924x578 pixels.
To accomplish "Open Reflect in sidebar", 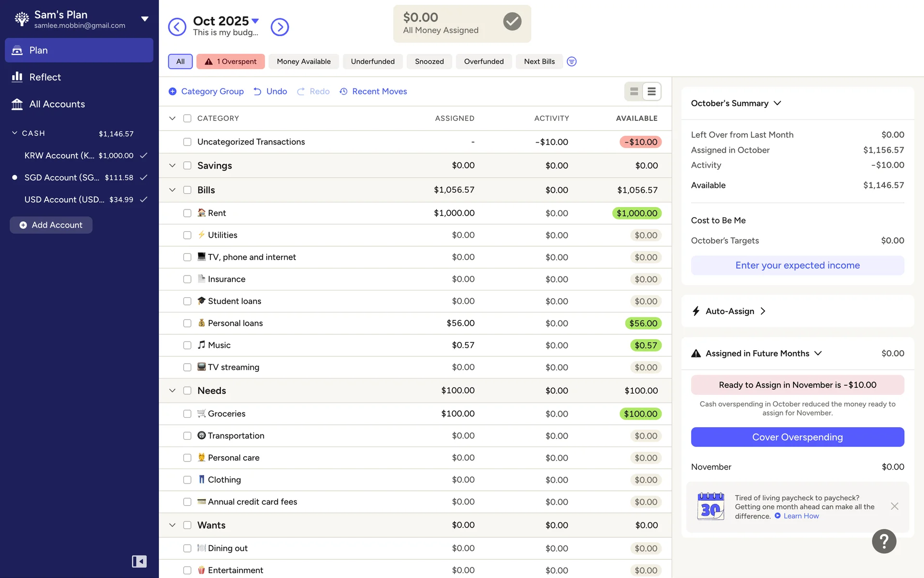I will click(45, 77).
